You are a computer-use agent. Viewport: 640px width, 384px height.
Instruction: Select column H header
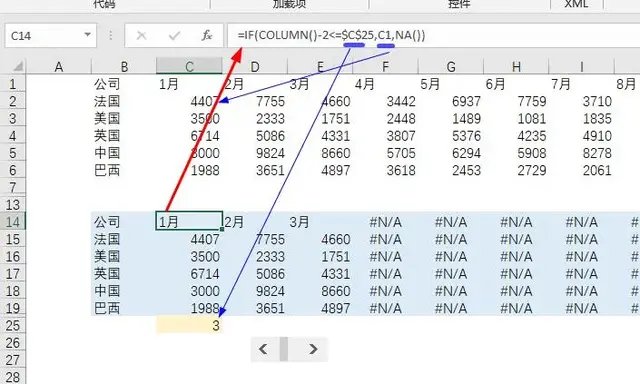tap(516, 67)
